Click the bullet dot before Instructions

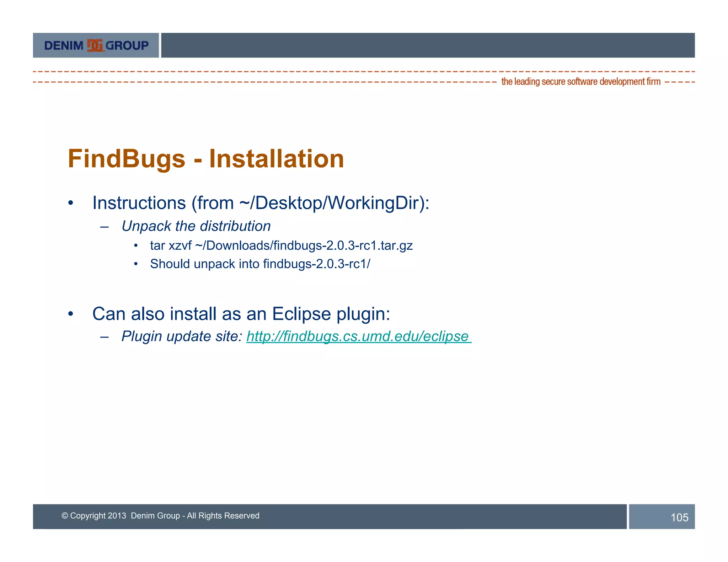pyautogui.click(x=71, y=203)
